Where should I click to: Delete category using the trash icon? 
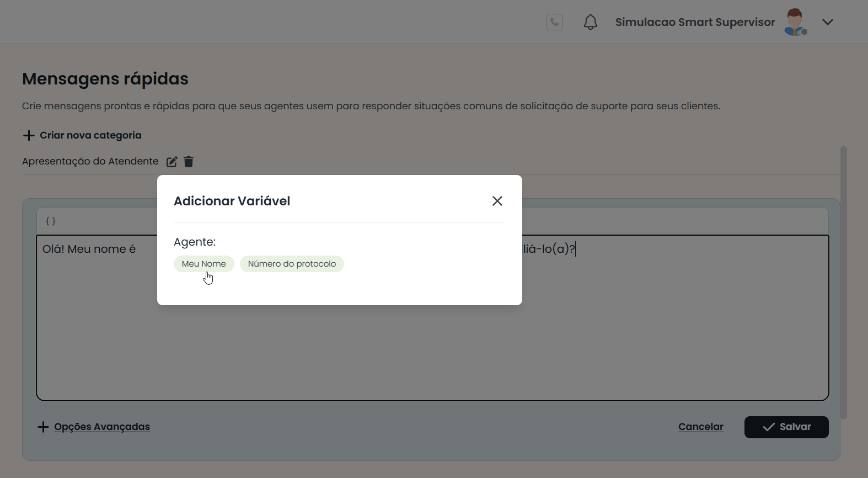point(189,162)
